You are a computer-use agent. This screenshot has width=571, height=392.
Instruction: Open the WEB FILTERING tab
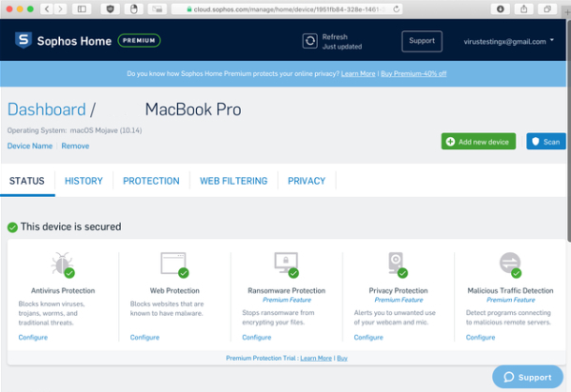pos(233,181)
